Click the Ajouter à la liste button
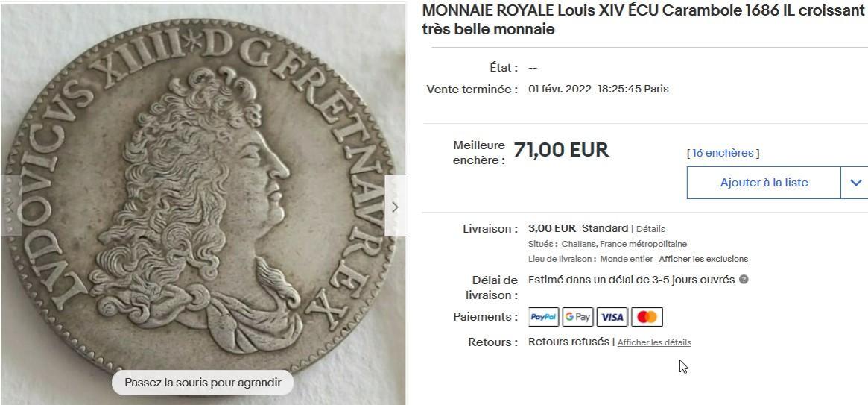Image resolution: width=868 pixels, height=405 pixels. (764, 183)
